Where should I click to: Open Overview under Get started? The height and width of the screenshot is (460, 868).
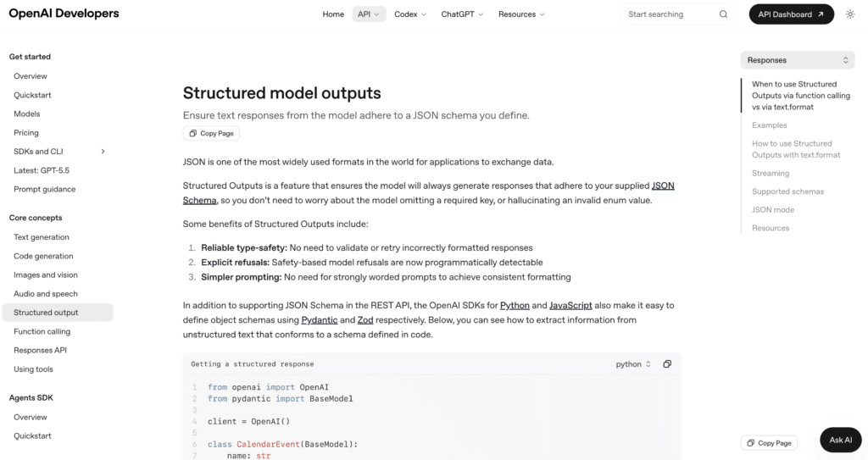point(31,76)
